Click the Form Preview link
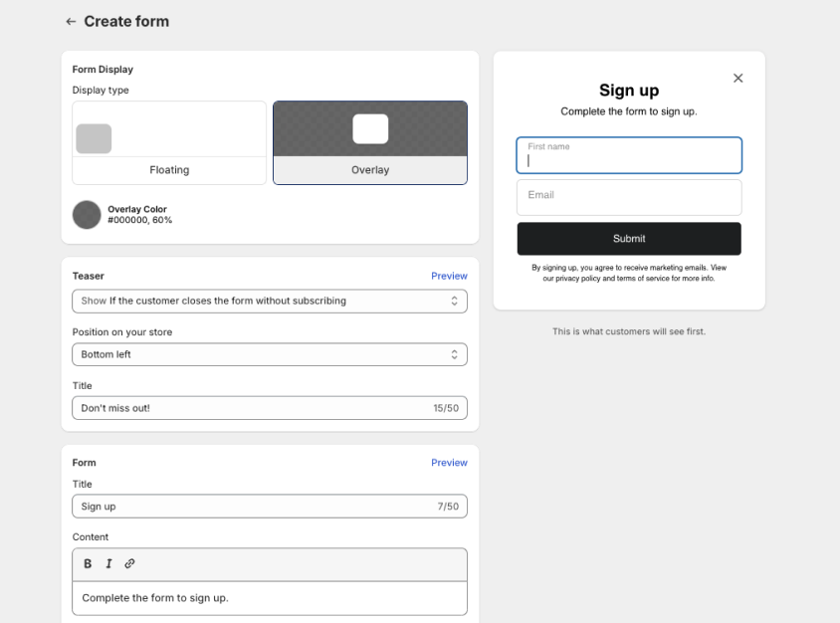The width and height of the screenshot is (840, 623). tap(449, 463)
